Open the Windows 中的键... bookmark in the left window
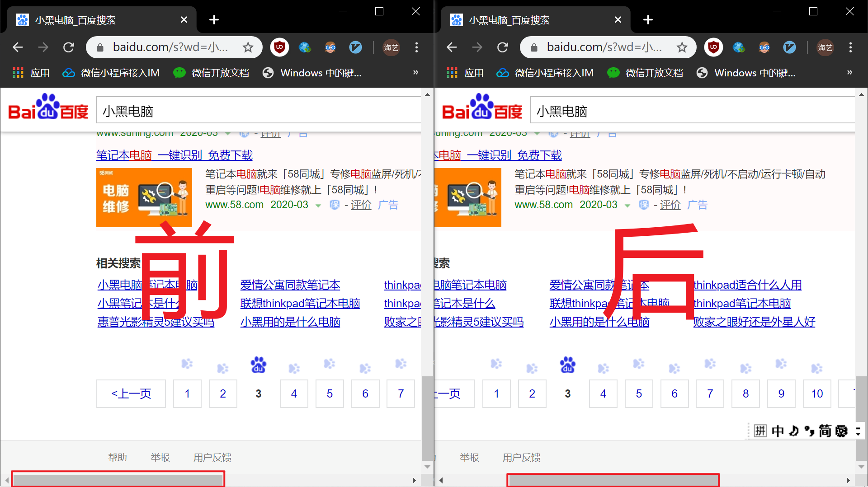This screenshot has height=487, width=868. (312, 73)
